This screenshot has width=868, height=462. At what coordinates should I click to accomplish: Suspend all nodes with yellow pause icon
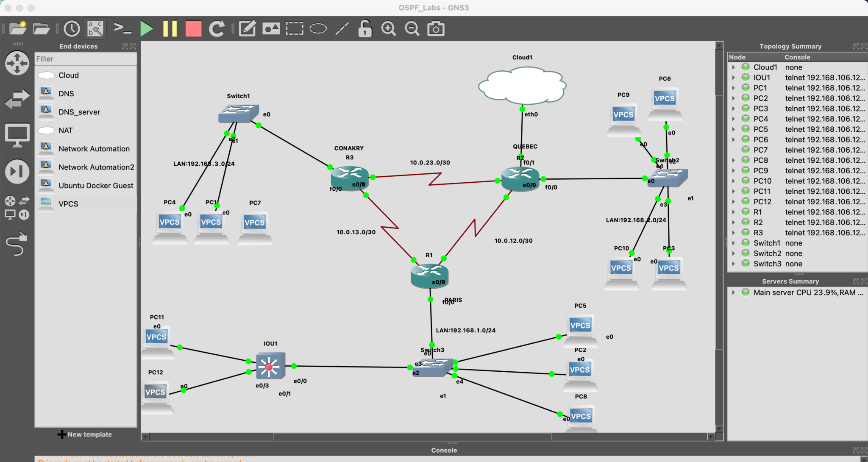[x=170, y=28]
